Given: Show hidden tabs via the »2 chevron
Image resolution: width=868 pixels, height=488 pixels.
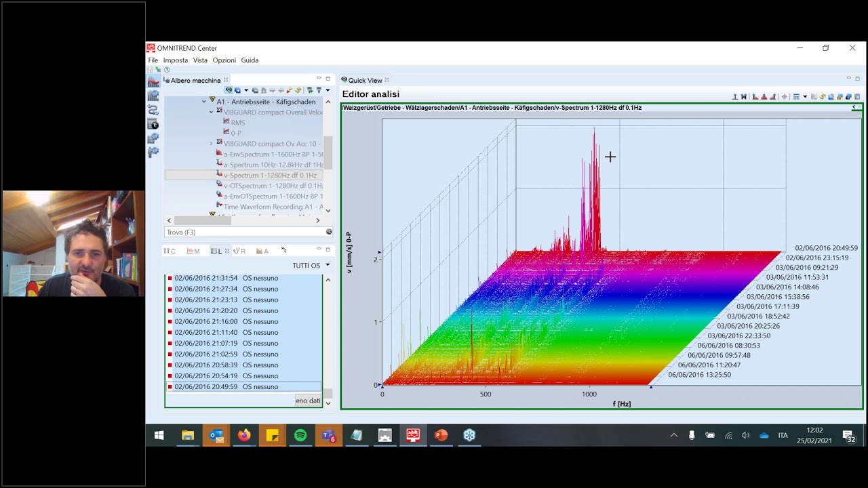Looking at the screenshot, I should pyautogui.click(x=283, y=250).
